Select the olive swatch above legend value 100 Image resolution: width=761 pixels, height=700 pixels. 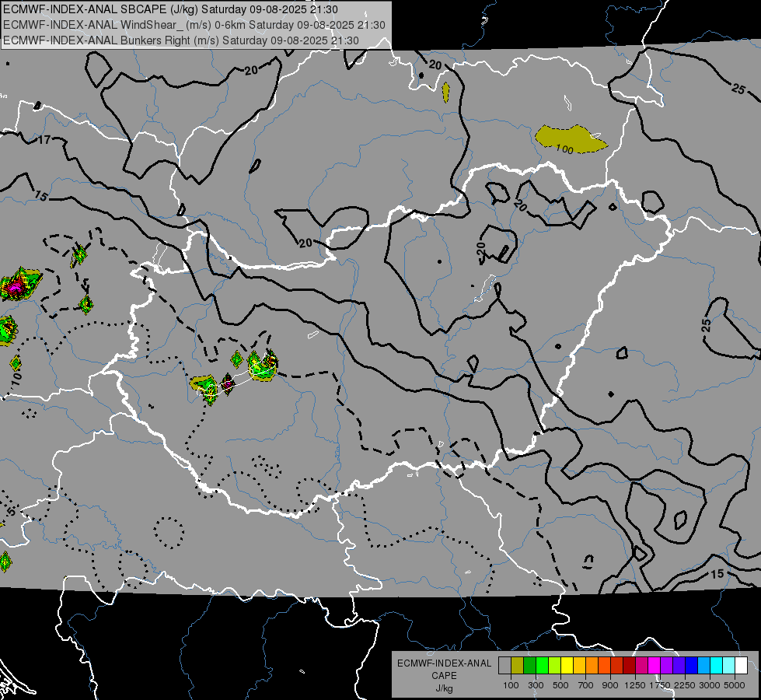point(517,665)
